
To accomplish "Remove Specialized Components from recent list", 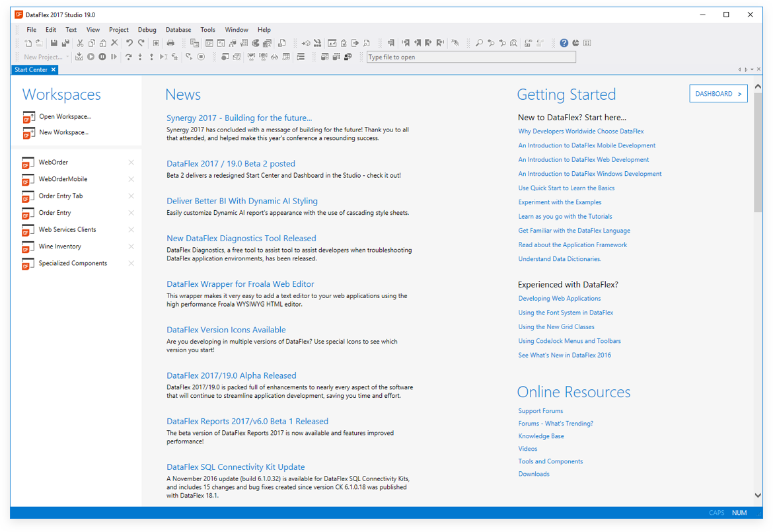I will (131, 263).
